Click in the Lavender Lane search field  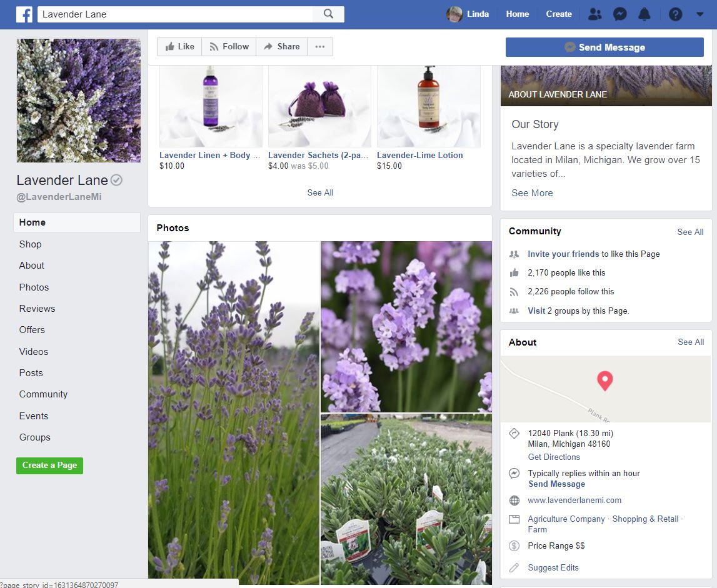tap(175, 14)
